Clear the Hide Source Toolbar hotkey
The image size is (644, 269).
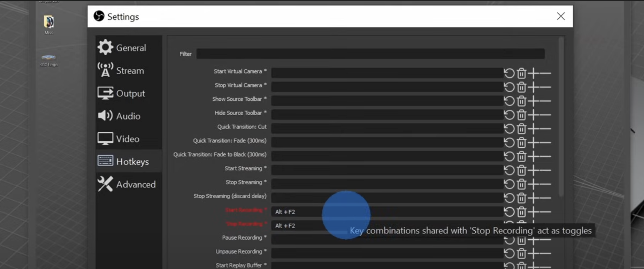click(x=521, y=115)
